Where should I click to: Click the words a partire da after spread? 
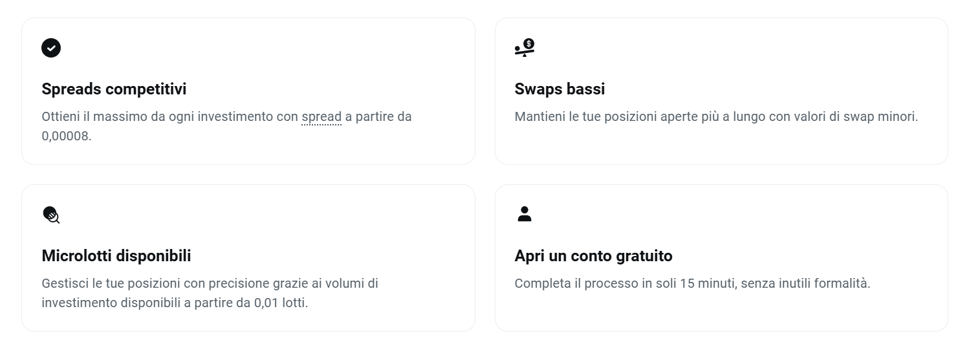[378, 117]
